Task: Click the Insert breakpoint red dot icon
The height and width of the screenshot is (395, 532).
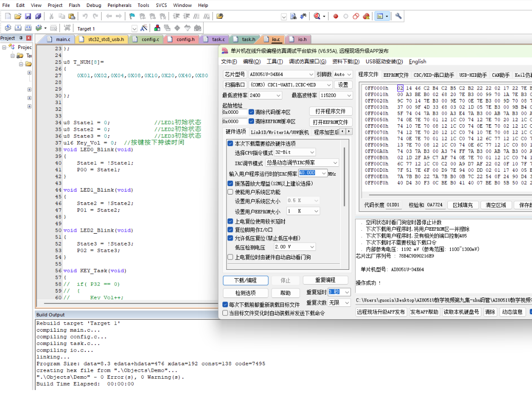Action: 335,16
